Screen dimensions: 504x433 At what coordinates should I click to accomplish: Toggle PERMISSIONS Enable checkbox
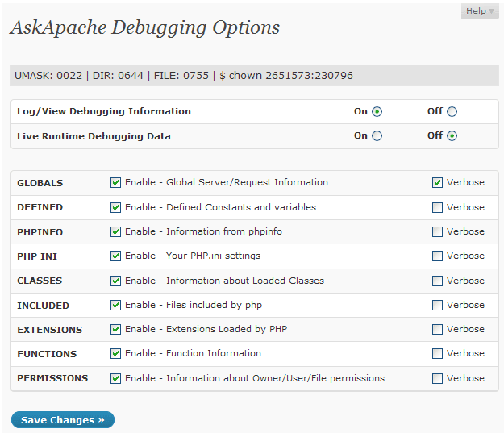pos(115,378)
